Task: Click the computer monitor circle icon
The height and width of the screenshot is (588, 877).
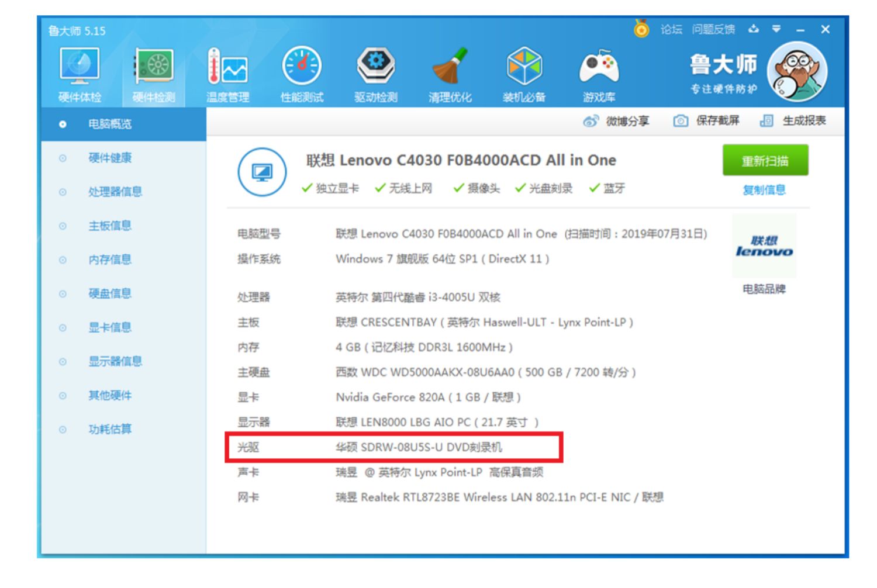Action: (262, 172)
